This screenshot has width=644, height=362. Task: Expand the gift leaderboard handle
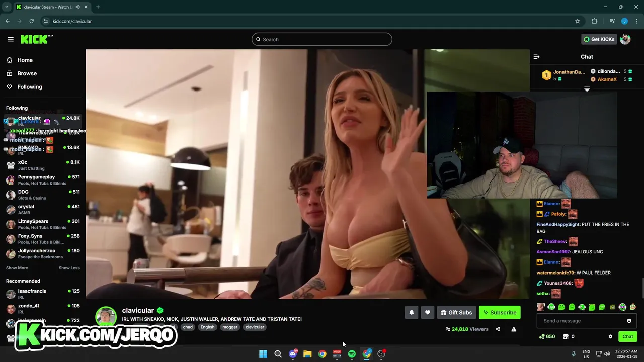pos(587,89)
